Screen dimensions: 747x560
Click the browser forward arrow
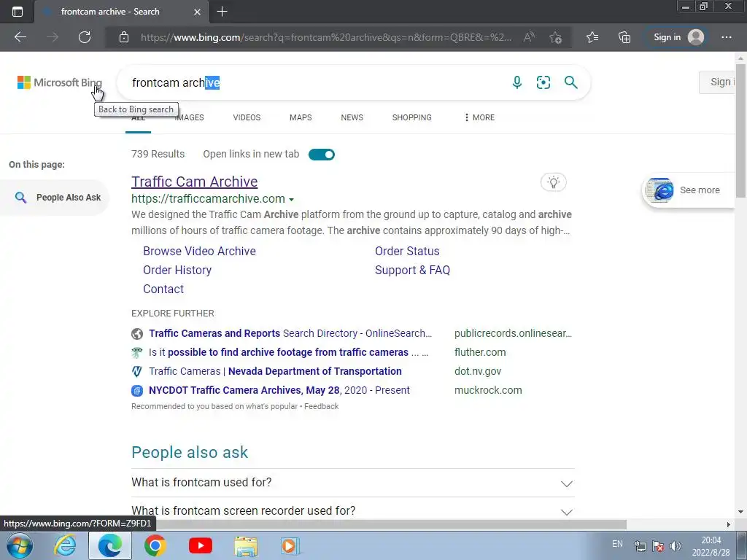(x=53, y=37)
